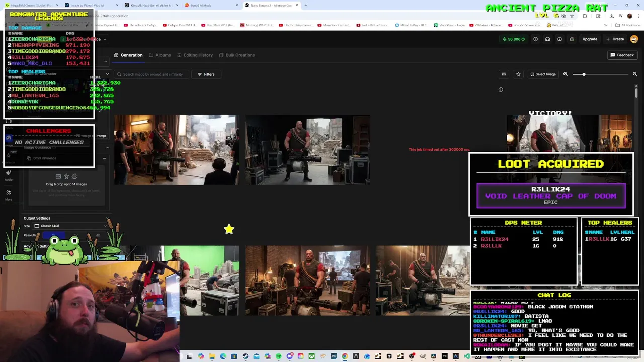Open Microsoft Edge from taskbar
Screen dimensions: 644x362
tap(222, 357)
